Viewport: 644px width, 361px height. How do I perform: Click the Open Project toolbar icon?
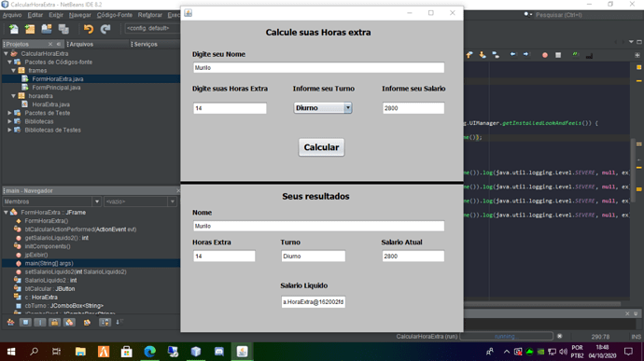pyautogui.click(x=47, y=29)
